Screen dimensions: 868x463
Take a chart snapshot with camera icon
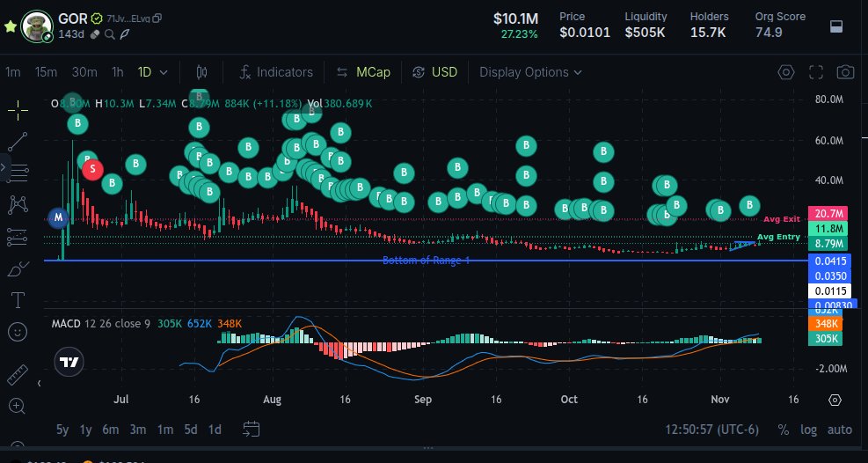point(845,72)
